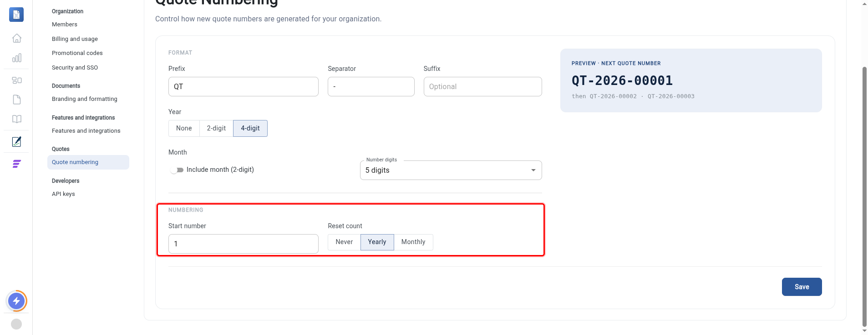Open the user avatar circle
This screenshot has width=868, height=335.
[16, 324]
